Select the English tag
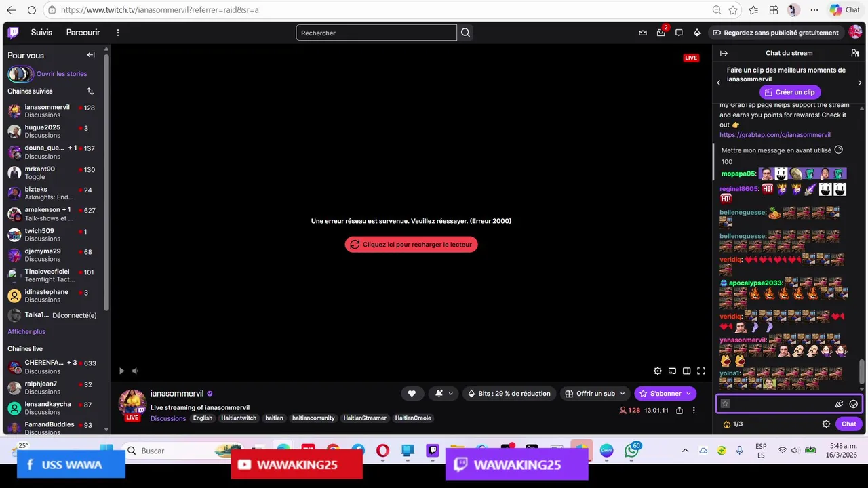Screen dimensions: 868x488 (x=202, y=418)
